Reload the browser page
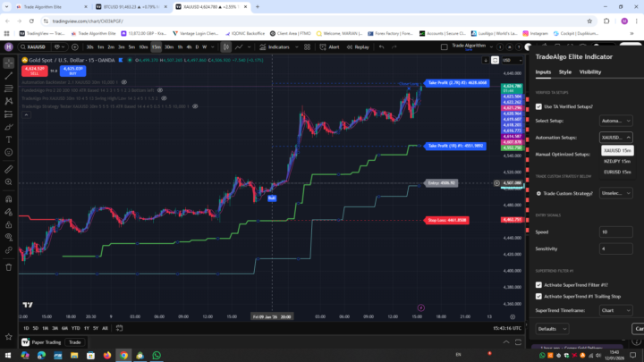 point(31,21)
